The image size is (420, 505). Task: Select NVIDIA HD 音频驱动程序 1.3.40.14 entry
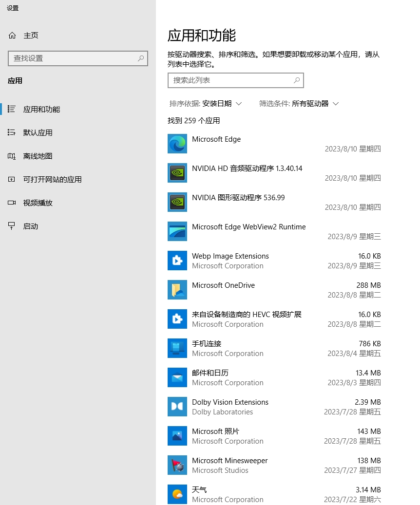pyautogui.click(x=247, y=168)
